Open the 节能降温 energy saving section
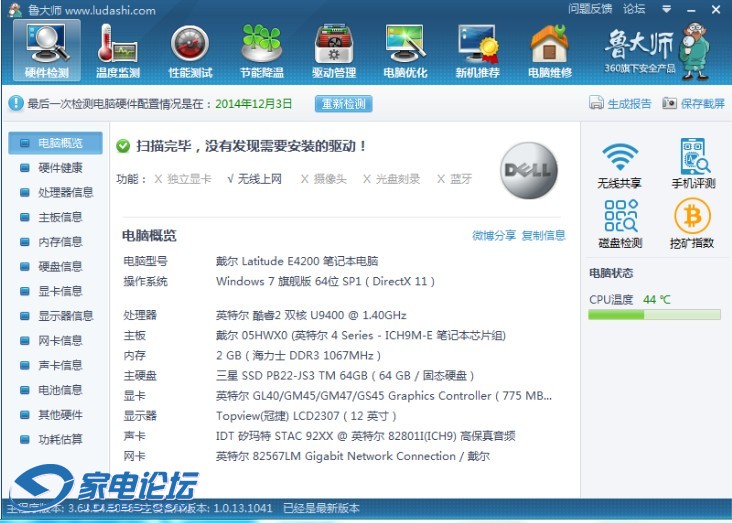Image resolution: width=732 pixels, height=523 pixels. pos(262,50)
